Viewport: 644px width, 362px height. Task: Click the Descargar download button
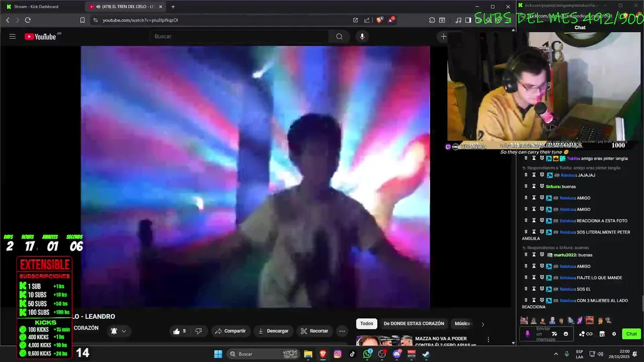click(273, 331)
